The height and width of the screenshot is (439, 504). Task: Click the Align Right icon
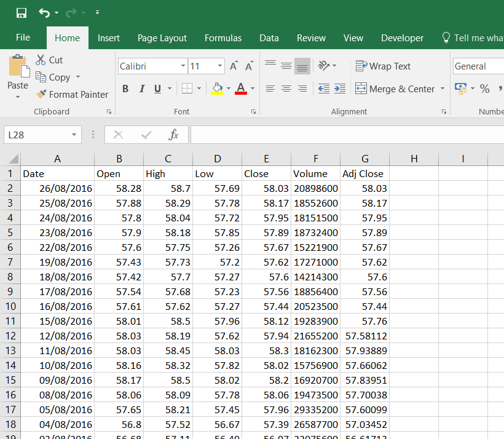(x=302, y=89)
